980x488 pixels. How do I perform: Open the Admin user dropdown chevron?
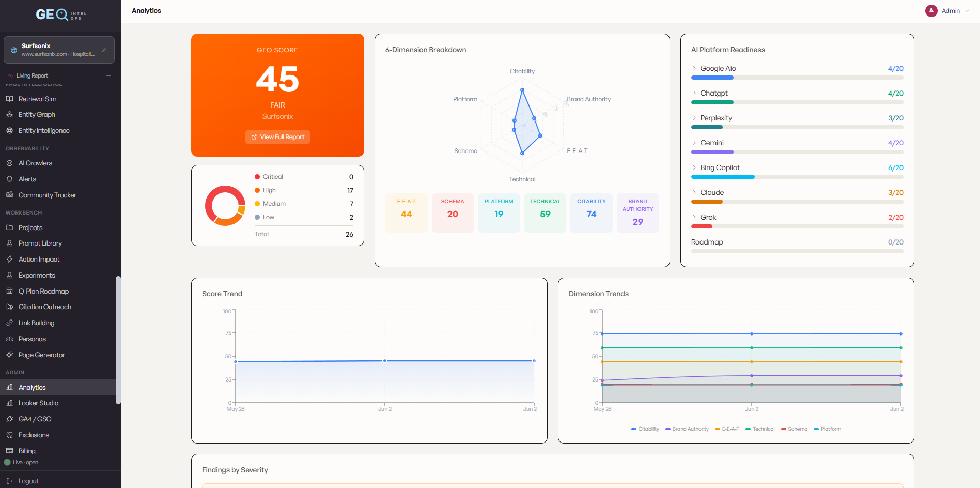[x=967, y=11]
